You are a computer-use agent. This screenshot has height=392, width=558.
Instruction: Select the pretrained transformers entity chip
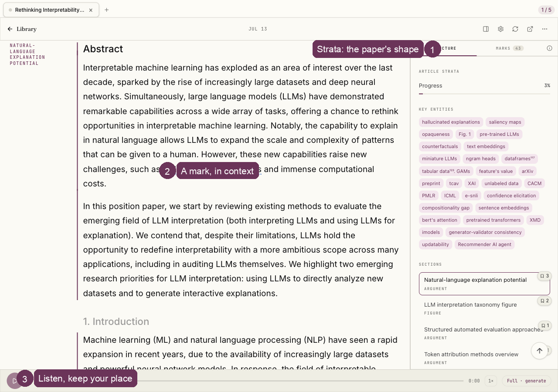pos(493,220)
